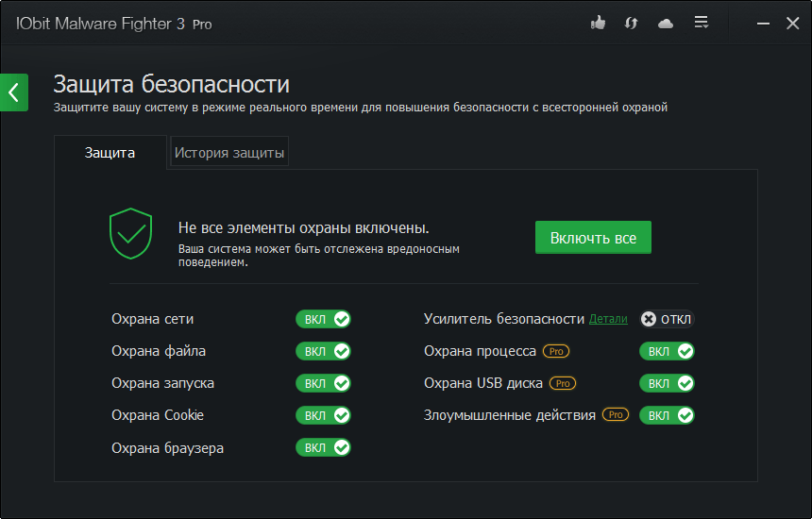Enable Усилитель безопасности switch
Viewport: 812px width, 519px height.
coord(667,319)
